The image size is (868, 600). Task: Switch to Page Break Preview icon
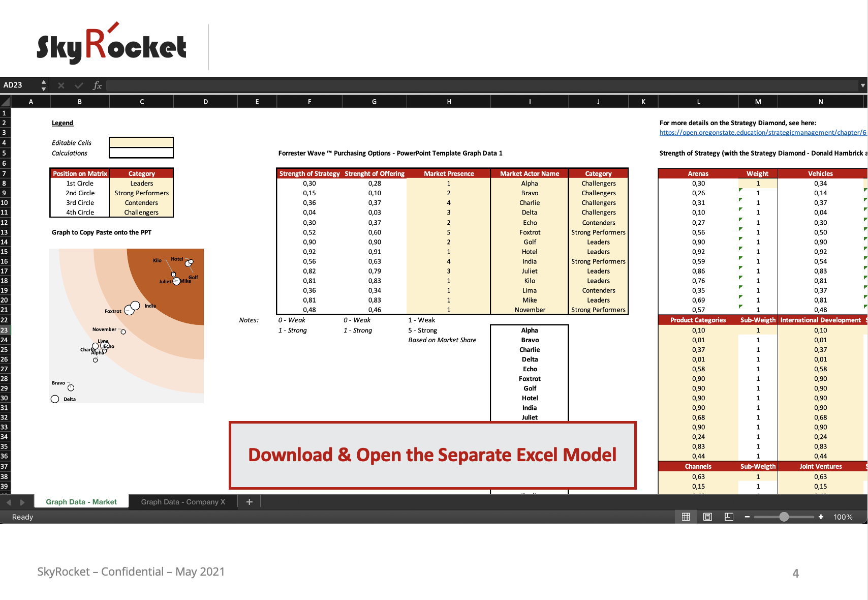729,517
